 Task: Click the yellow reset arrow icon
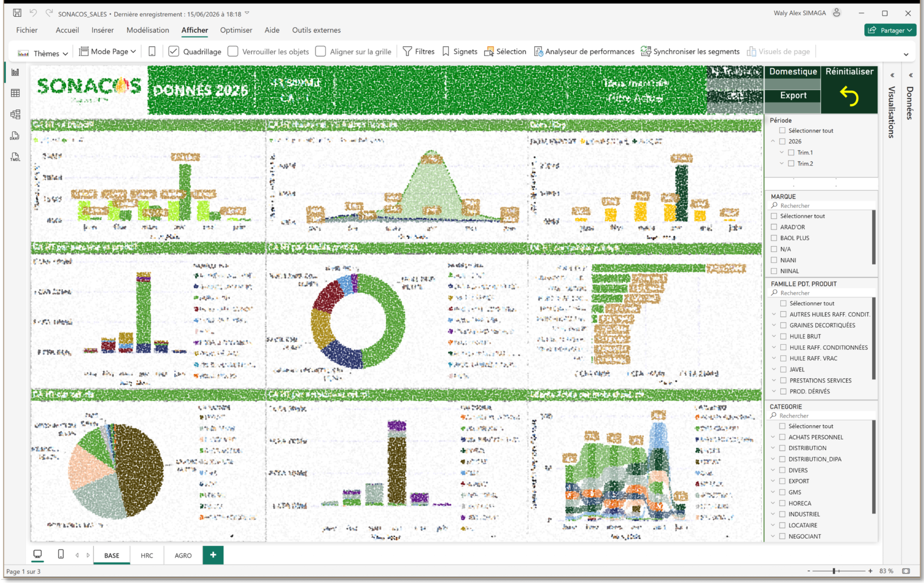click(849, 96)
